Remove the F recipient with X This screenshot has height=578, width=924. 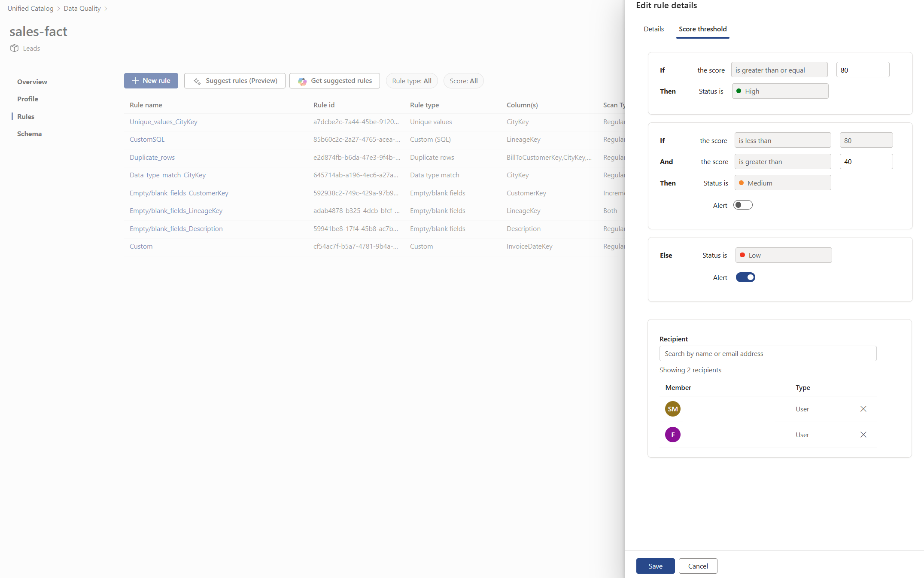863,435
